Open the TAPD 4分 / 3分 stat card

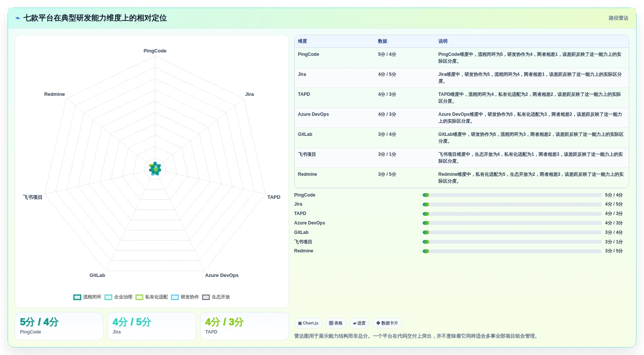[244, 326]
